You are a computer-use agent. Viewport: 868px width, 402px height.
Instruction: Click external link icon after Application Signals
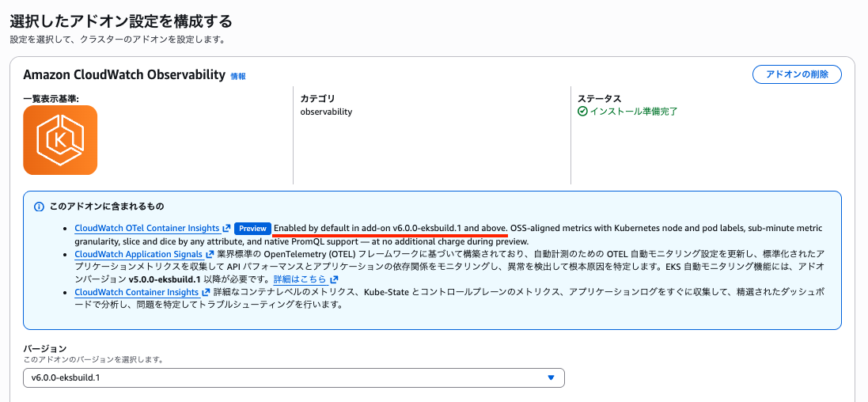click(209, 254)
